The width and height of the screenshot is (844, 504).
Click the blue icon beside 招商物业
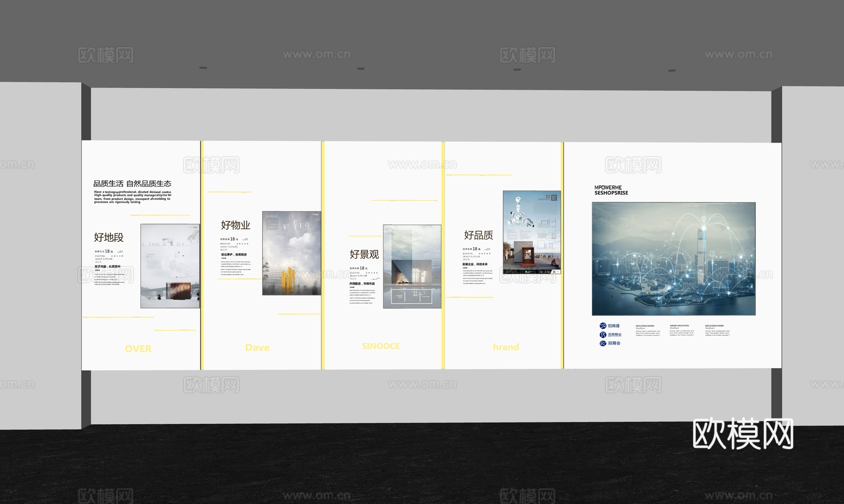603,335
